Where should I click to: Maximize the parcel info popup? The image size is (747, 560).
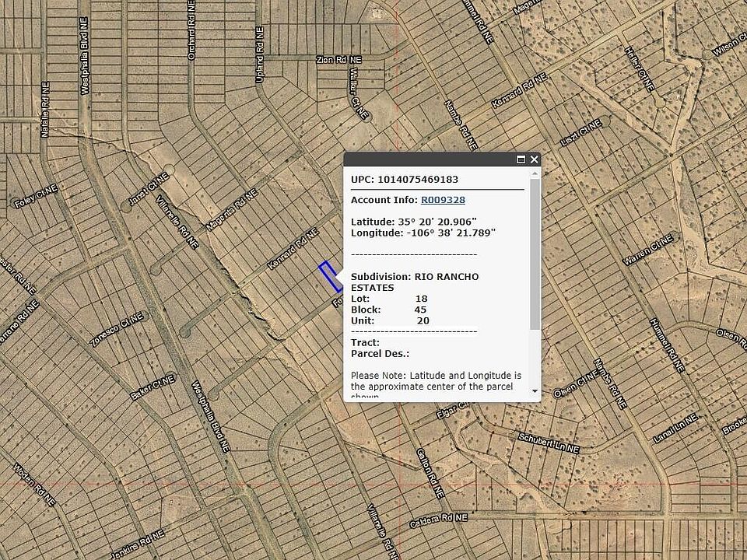[521, 159]
